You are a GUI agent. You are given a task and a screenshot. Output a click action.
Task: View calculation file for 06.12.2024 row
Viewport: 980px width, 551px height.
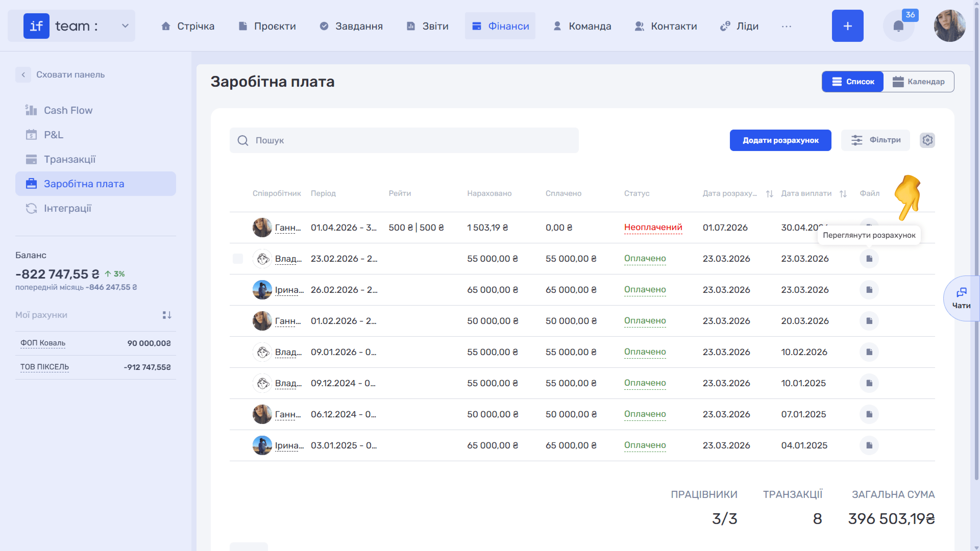click(x=869, y=415)
